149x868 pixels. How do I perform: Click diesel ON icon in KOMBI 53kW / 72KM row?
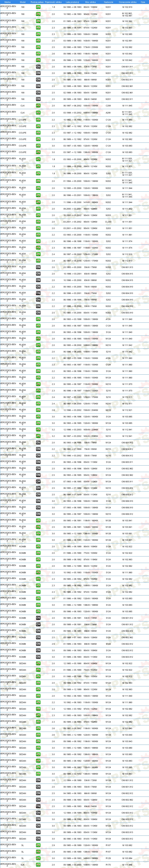pos(38,618)
